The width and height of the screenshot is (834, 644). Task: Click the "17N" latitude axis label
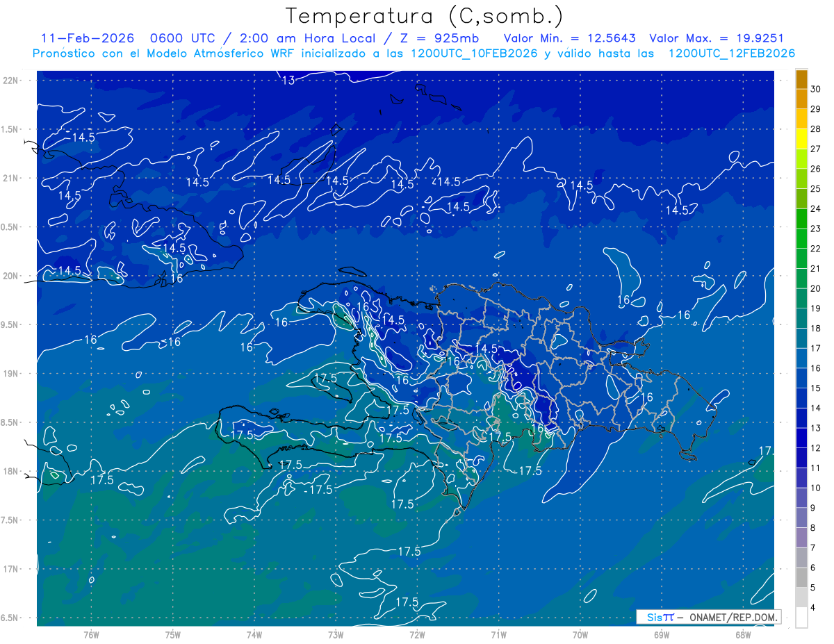tap(10, 569)
